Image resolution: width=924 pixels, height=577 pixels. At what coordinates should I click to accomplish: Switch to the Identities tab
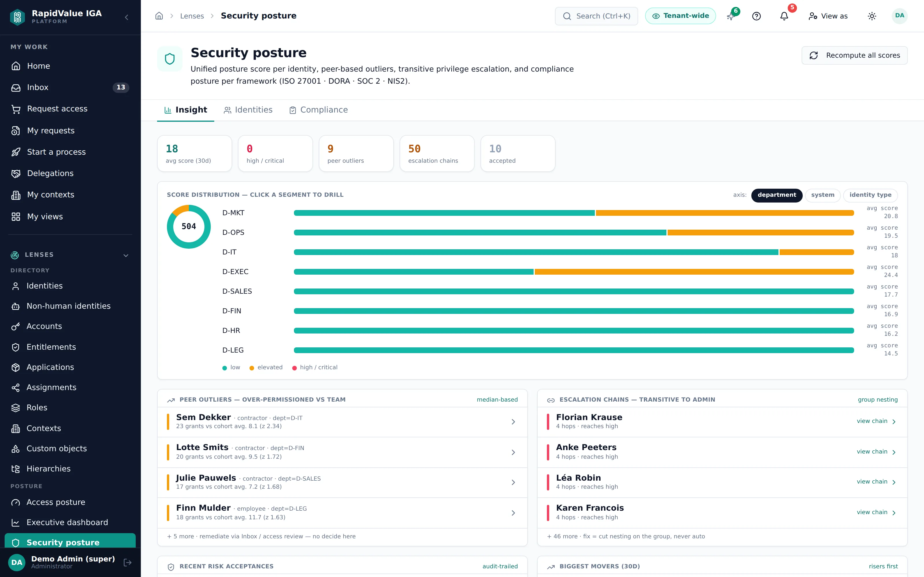tap(248, 110)
